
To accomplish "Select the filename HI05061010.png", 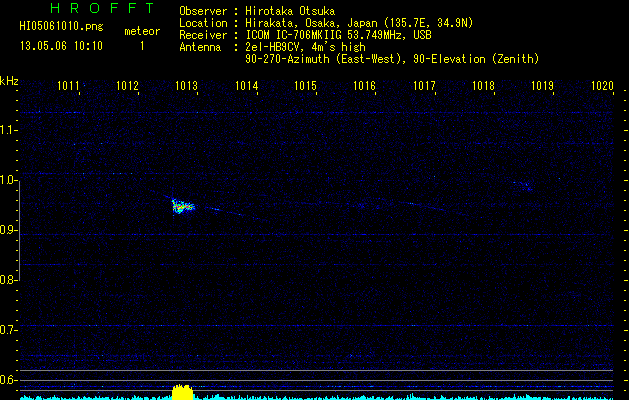I will (61, 26).
